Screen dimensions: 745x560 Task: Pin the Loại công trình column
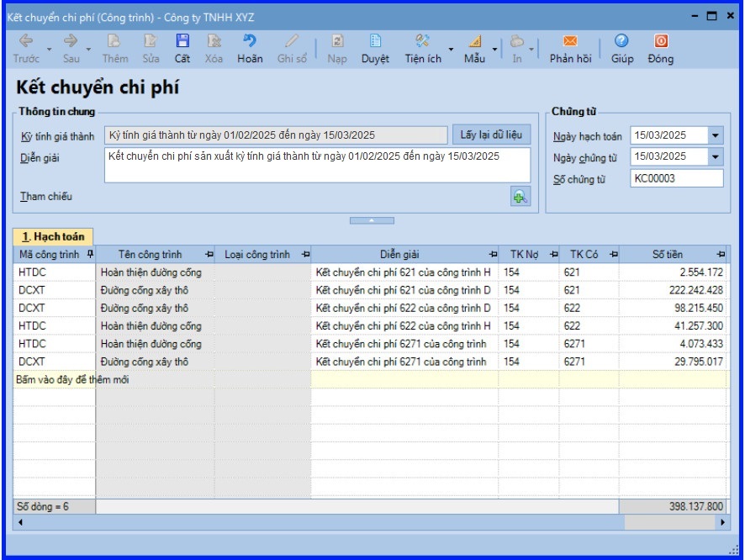click(x=305, y=255)
